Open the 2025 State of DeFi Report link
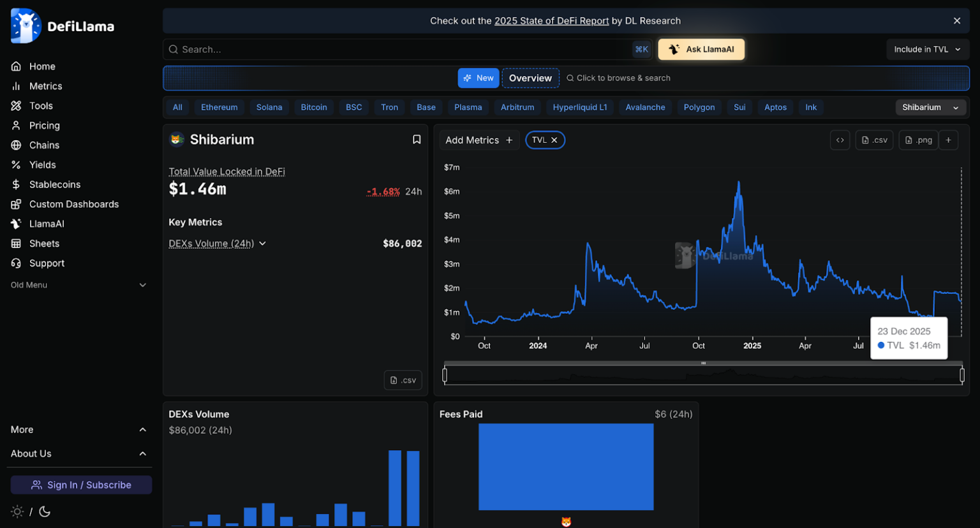 coord(551,20)
